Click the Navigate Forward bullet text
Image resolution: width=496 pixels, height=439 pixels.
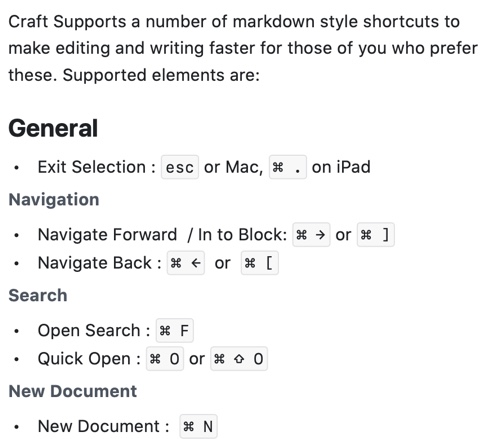tap(162, 235)
